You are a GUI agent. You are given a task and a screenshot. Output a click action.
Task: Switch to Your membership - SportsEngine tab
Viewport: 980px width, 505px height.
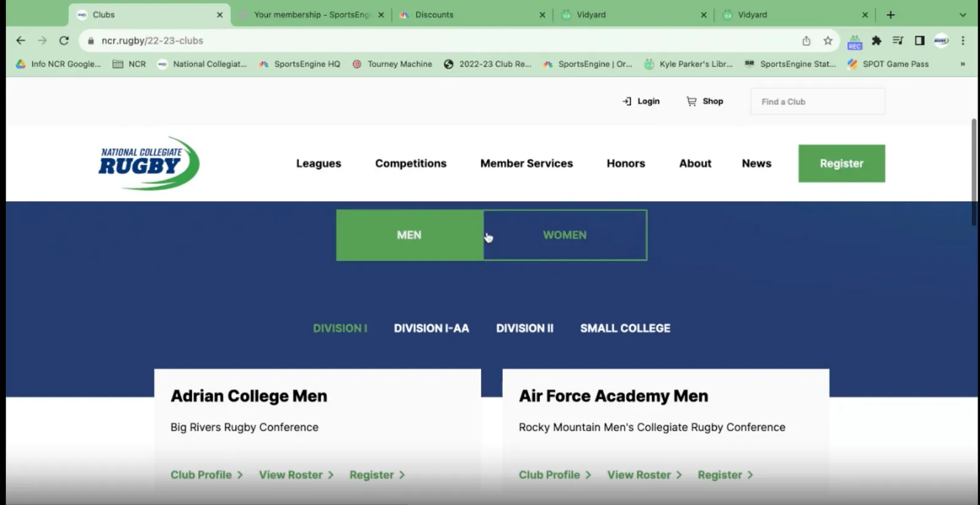point(312,15)
